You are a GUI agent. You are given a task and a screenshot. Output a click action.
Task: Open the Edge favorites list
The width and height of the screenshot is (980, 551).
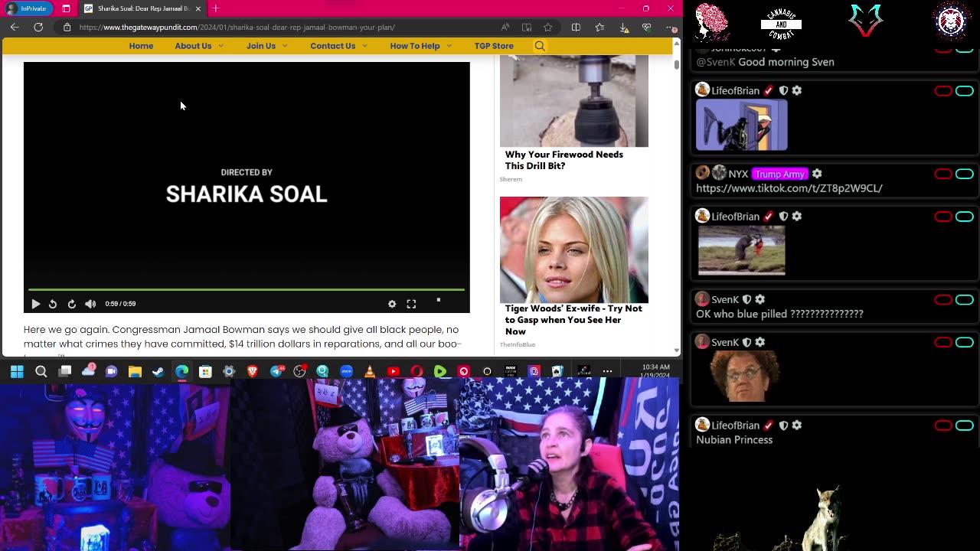[599, 28]
